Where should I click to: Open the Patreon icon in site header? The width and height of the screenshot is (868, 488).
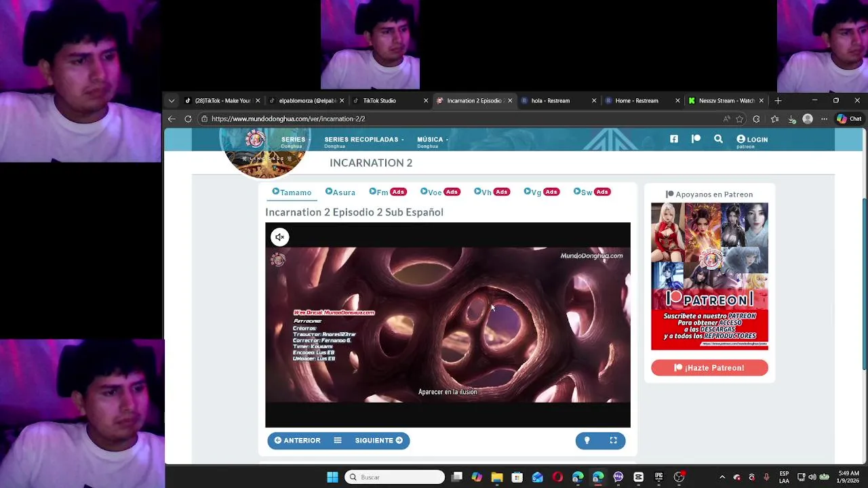[696, 139]
